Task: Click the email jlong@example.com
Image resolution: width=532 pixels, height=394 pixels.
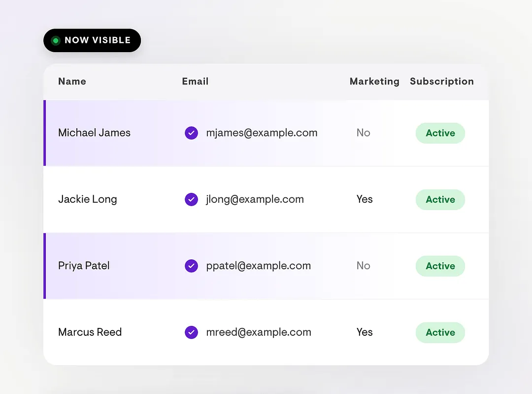Action: coord(255,199)
